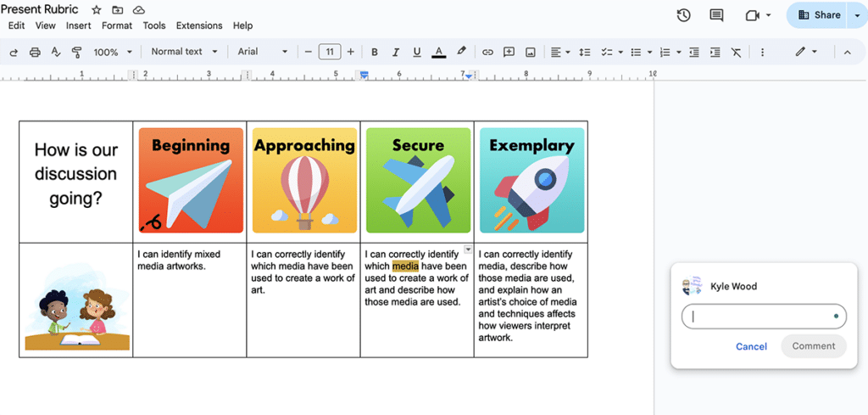This screenshot has height=415, width=868.
Task: Select the Secure airplane image
Action: (419, 180)
